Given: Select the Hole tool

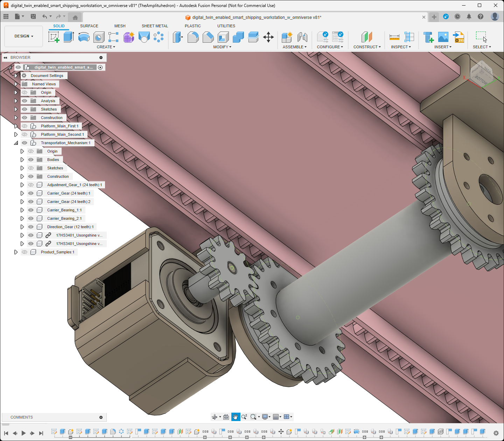Looking at the screenshot, I should [99, 37].
